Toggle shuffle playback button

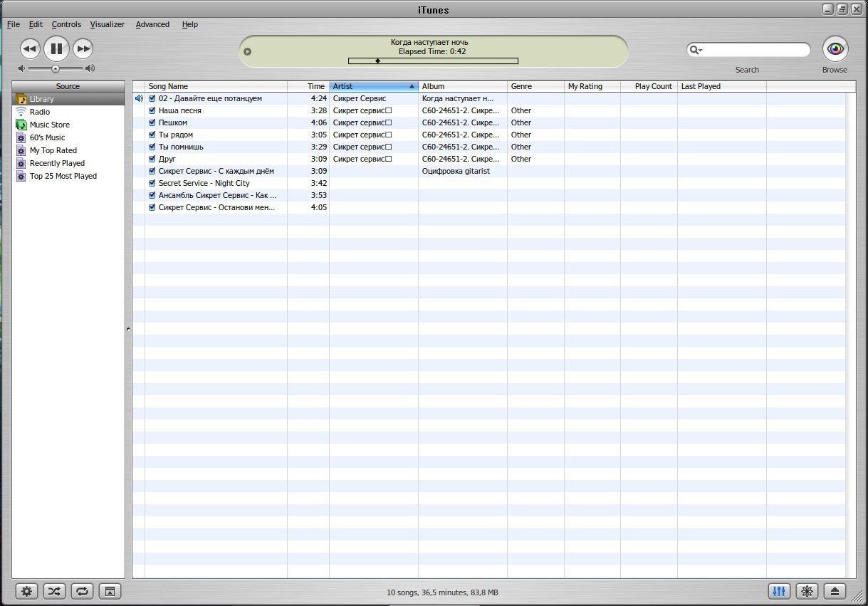click(55, 591)
